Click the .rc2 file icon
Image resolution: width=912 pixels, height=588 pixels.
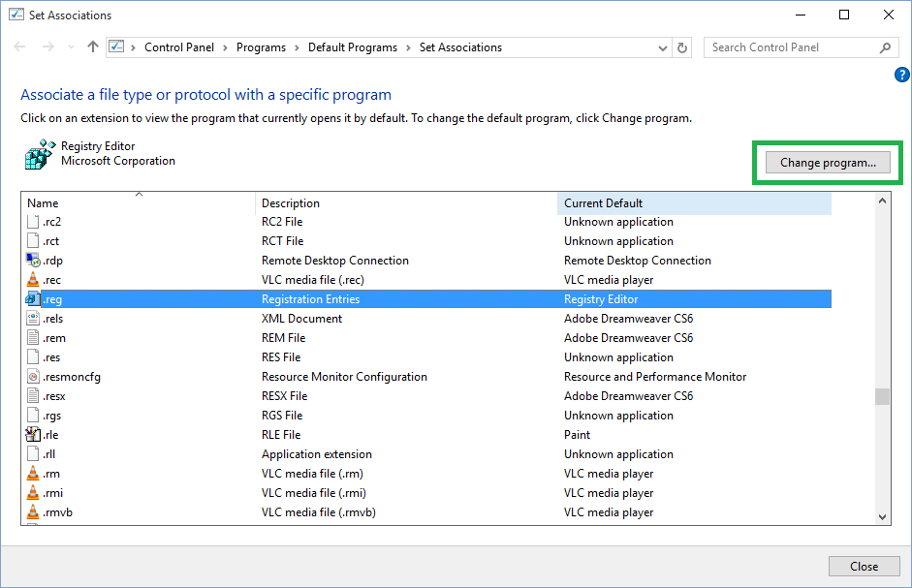point(33,222)
